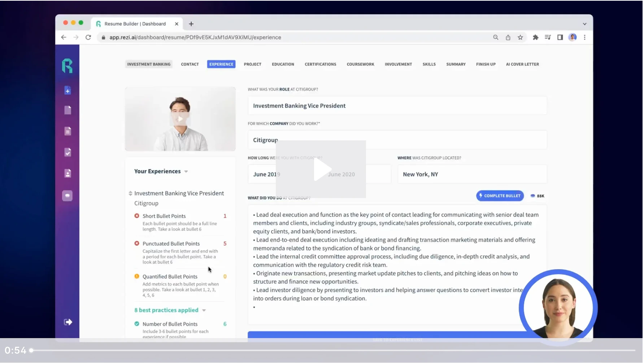Click the Number of Bullet Points checkmark
Screen dimensions: 644x363
coord(137,324)
